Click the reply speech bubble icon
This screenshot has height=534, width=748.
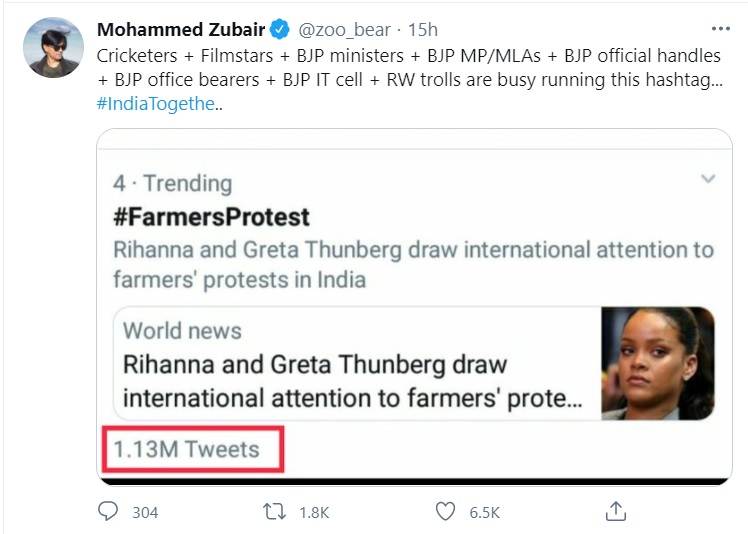click(x=108, y=512)
